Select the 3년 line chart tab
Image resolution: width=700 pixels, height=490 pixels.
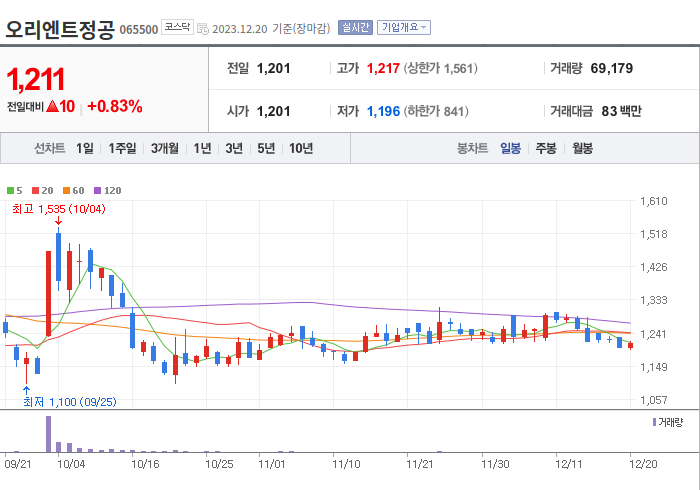coord(234,148)
